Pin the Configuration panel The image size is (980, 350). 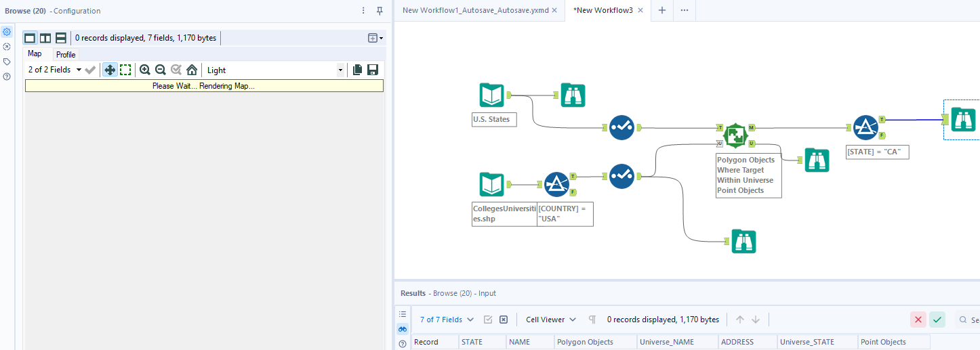(x=380, y=11)
